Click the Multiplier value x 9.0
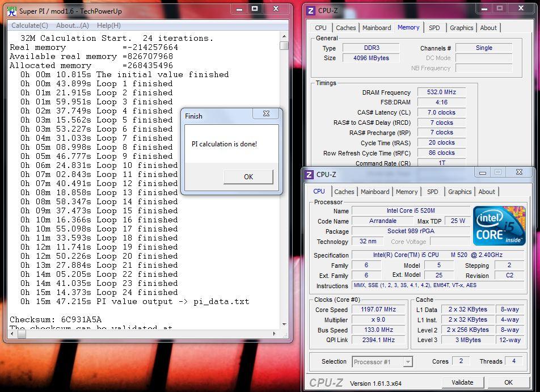Screen dimensions: 540x392 (x=378, y=319)
